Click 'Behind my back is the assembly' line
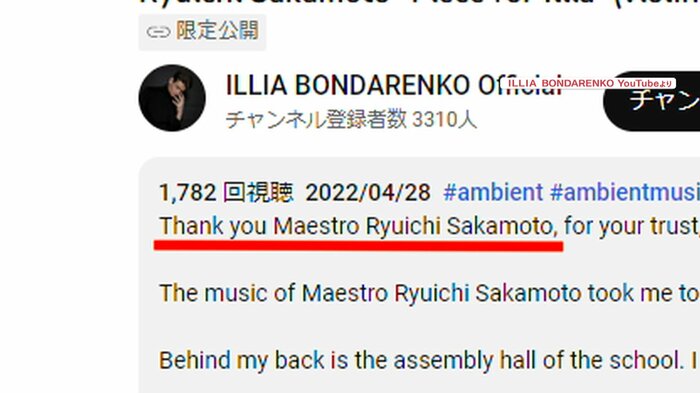This screenshot has width=700, height=393. click(x=326, y=360)
